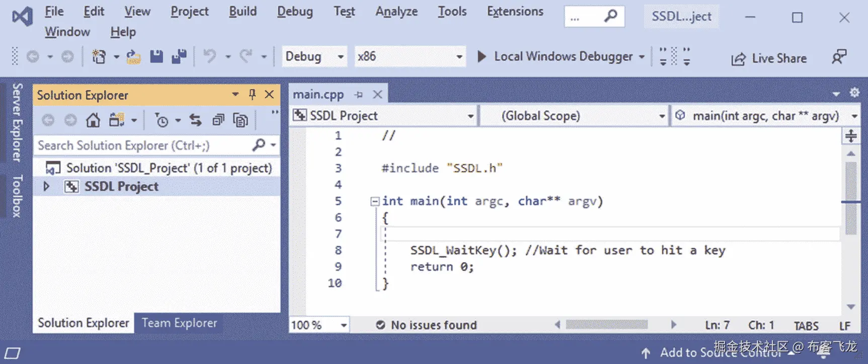Image resolution: width=868 pixels, height=364 pixels.
Task: Collapse the main function code block
Action: pyautogui.click(x=374, y=201)
